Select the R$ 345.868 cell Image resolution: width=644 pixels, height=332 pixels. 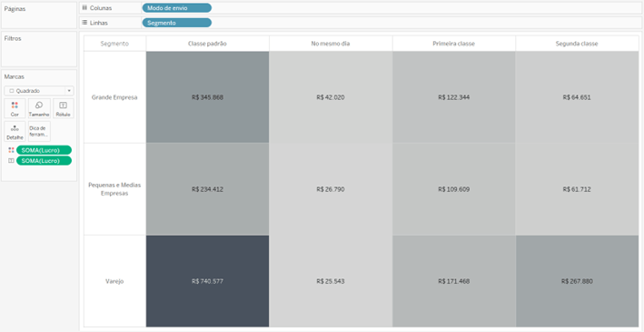click(207, 97)
